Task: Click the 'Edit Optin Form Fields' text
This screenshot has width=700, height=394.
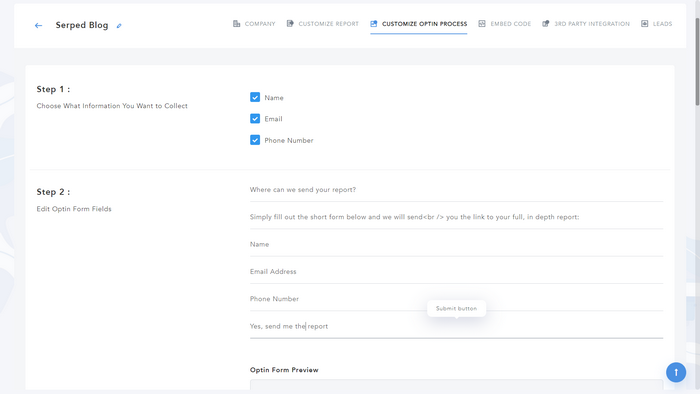Action: (74, 209)
